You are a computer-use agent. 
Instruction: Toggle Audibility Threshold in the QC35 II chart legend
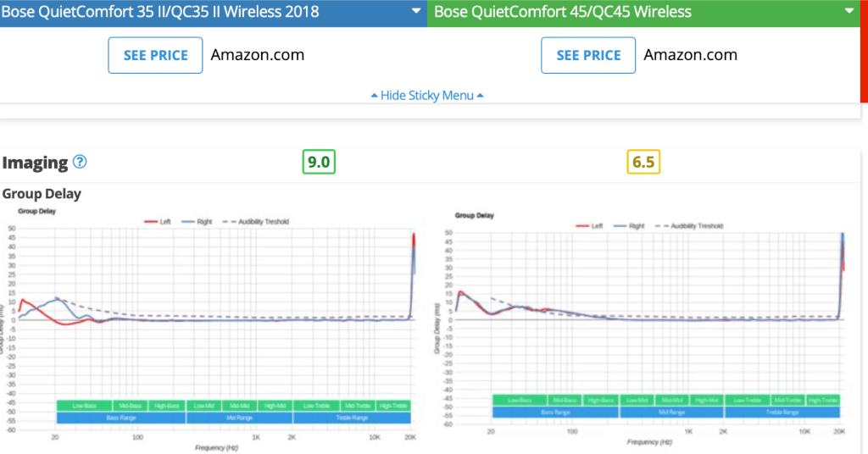click(259, 221)
